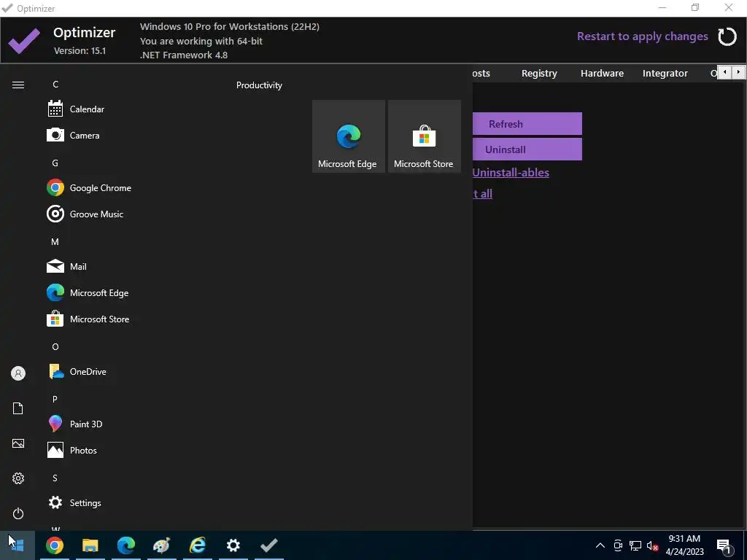Screen dimensions: 747x560
Task: Open Paint app icon on taskbar
Action: [x=161, y=545]
